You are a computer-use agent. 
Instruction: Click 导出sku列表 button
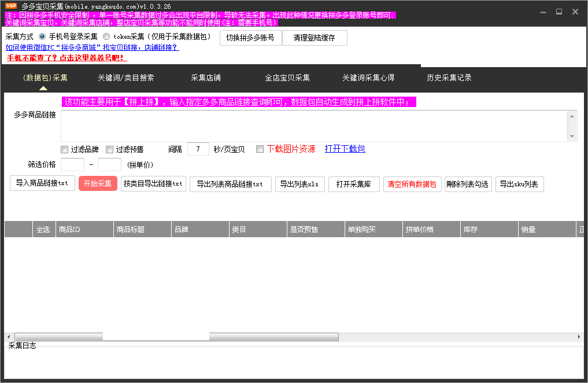[519, 184]
